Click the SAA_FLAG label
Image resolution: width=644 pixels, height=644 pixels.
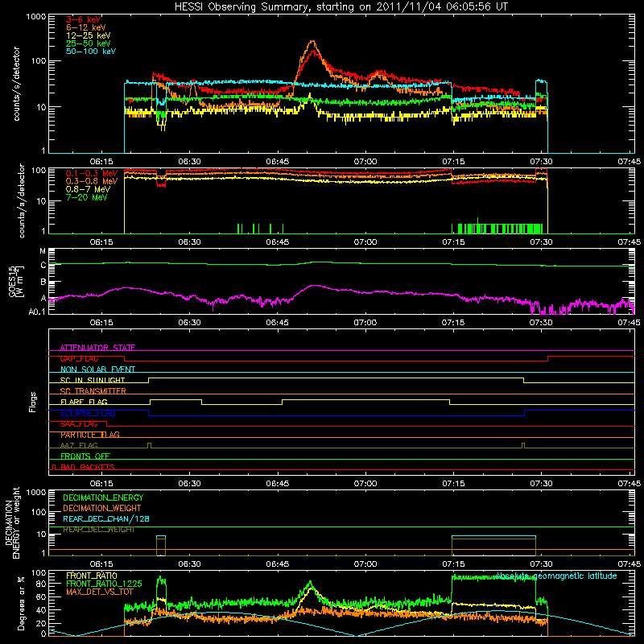pos(79,424)
